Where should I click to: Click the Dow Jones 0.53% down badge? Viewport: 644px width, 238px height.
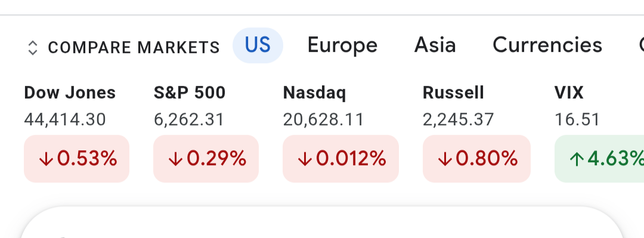77,159
